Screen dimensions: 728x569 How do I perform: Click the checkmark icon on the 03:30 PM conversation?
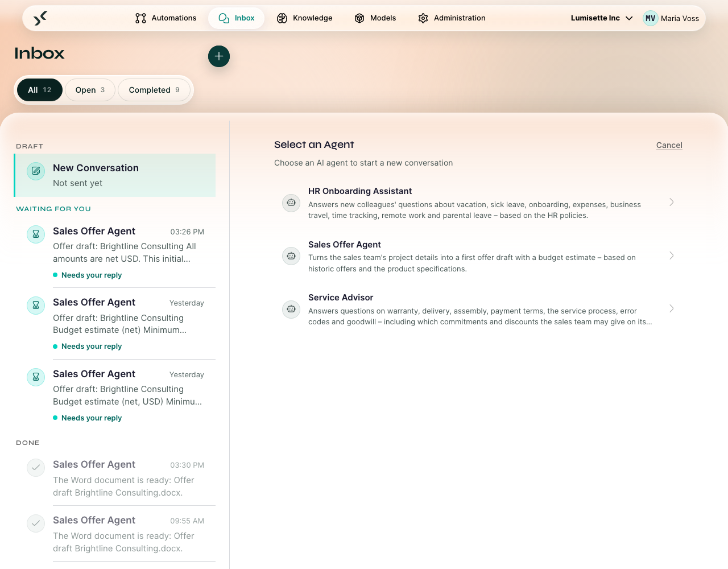[x=36, y=468]
